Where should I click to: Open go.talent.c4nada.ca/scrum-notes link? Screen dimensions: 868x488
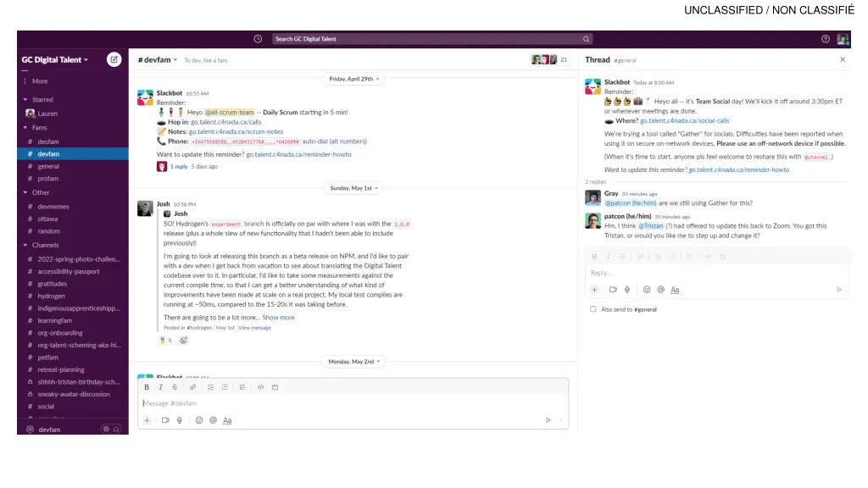coord(236,131)
